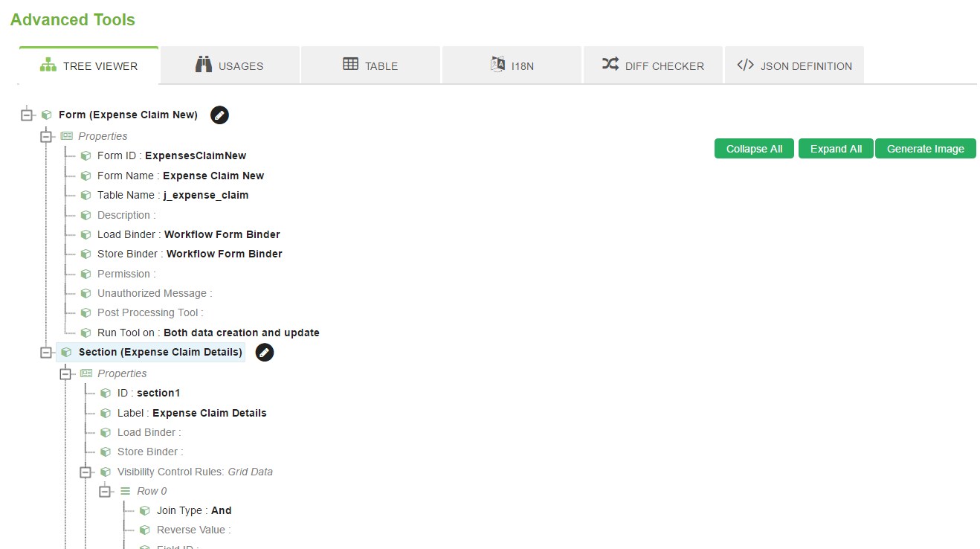Viewport: 980px width, 549px height.
Task: Click the Expand All button
Action: pos(836,149)
